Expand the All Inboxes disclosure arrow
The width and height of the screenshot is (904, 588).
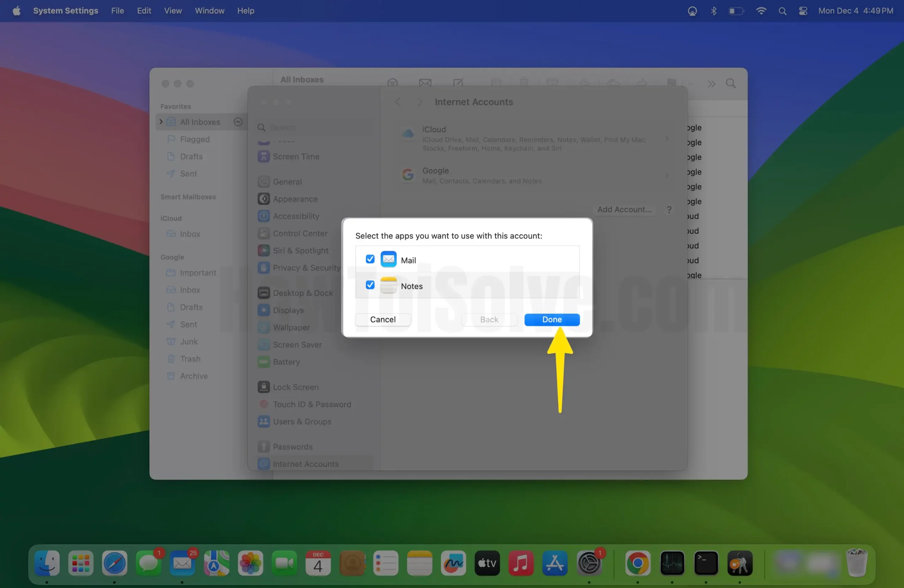point(161,121)
